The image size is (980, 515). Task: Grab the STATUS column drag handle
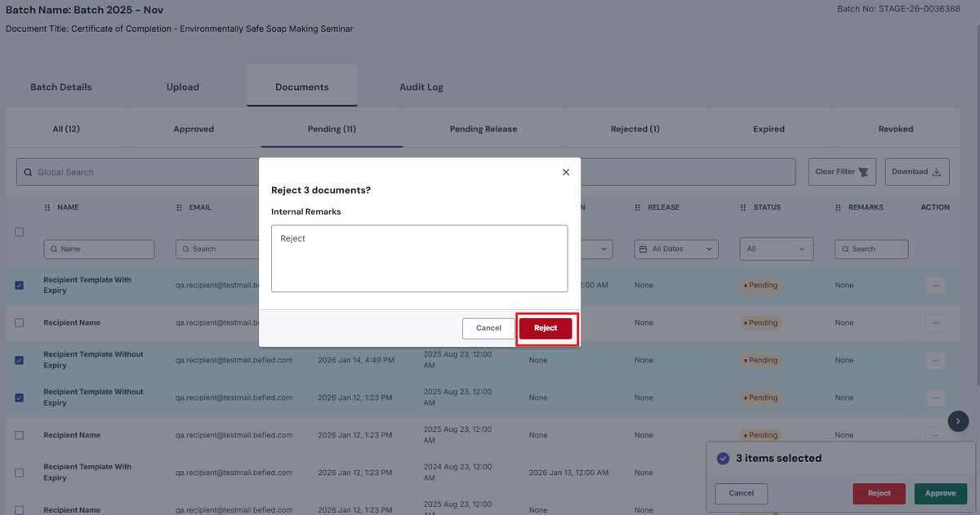(743, 207)
